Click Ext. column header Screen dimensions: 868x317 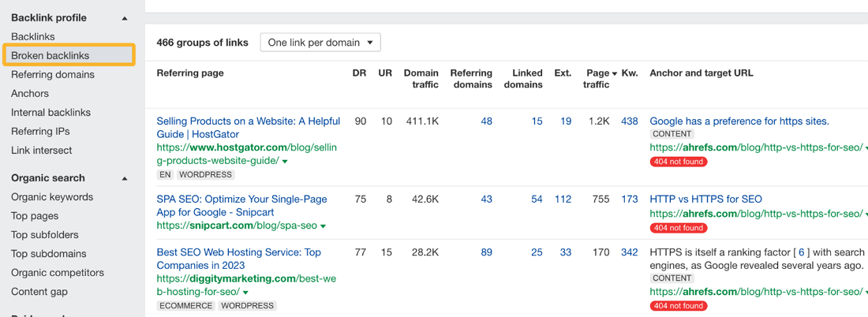coord(563,73)
